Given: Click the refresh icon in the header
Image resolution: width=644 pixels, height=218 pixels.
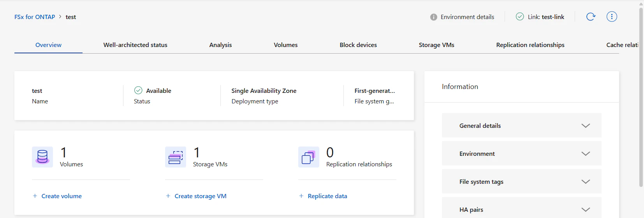Looking at the screenshot, I should click(591, 17).
